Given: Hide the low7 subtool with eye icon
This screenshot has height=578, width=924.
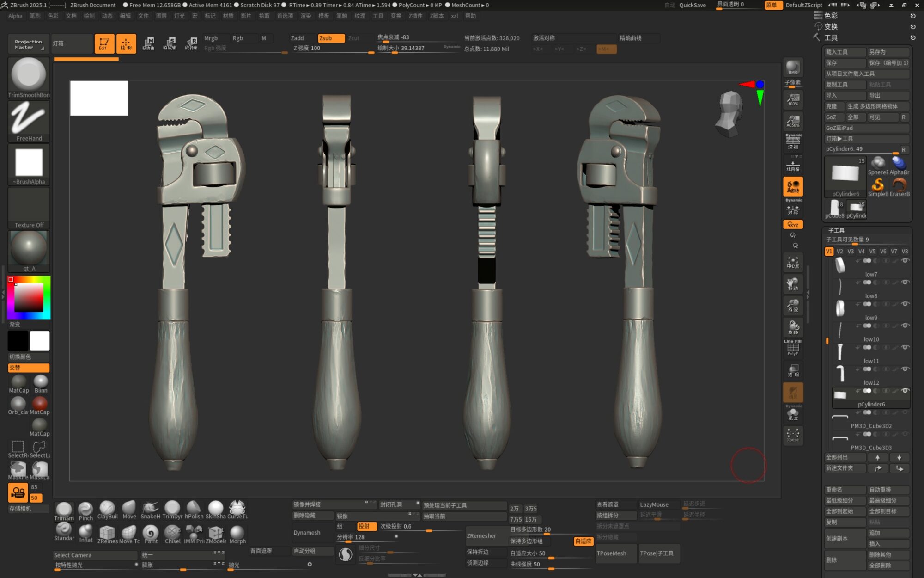Looking at the screenshot, I should pos(905,261).
